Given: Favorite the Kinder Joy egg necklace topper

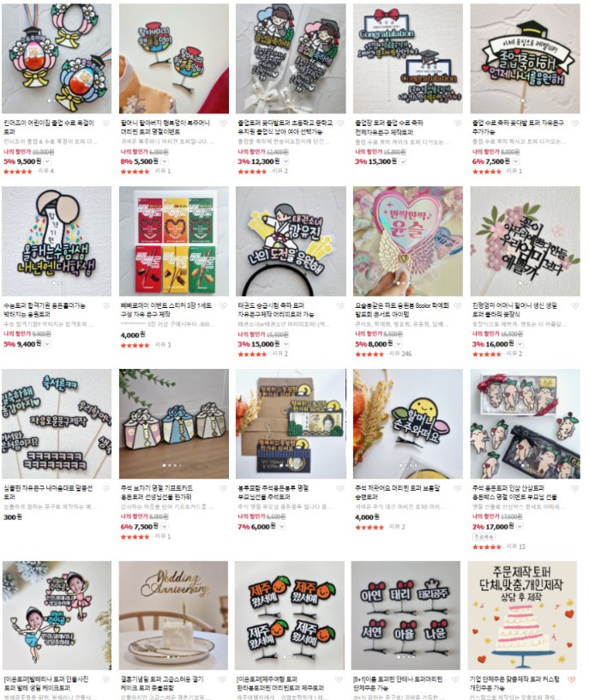Looking at the screenshot, I should pos(106,124).
